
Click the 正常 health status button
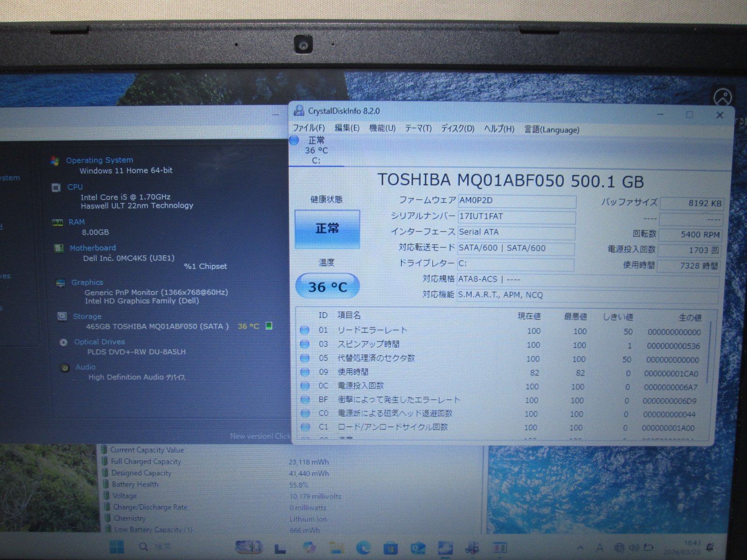click(327, 229)
